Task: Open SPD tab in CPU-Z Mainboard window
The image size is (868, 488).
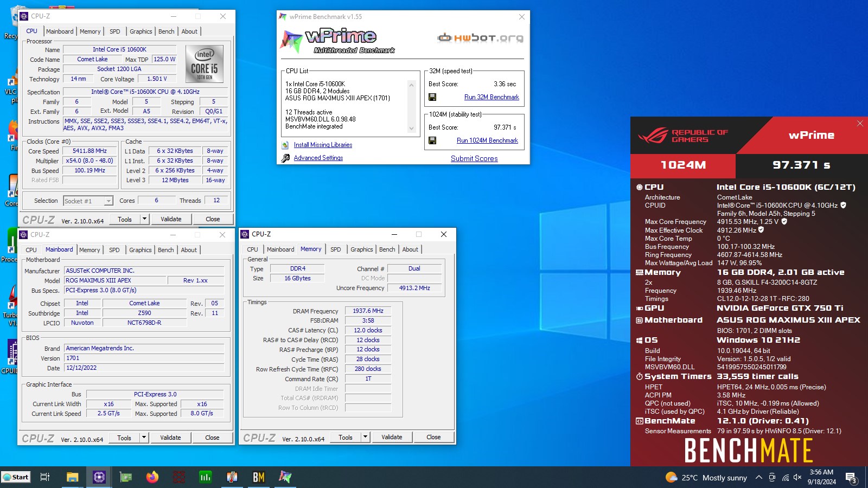Action: (114, 250)
